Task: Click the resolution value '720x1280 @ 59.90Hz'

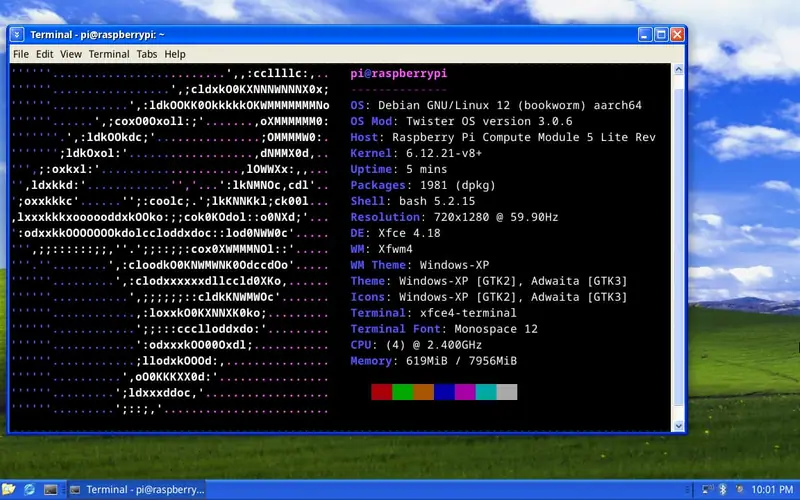Action: point(496,217)
